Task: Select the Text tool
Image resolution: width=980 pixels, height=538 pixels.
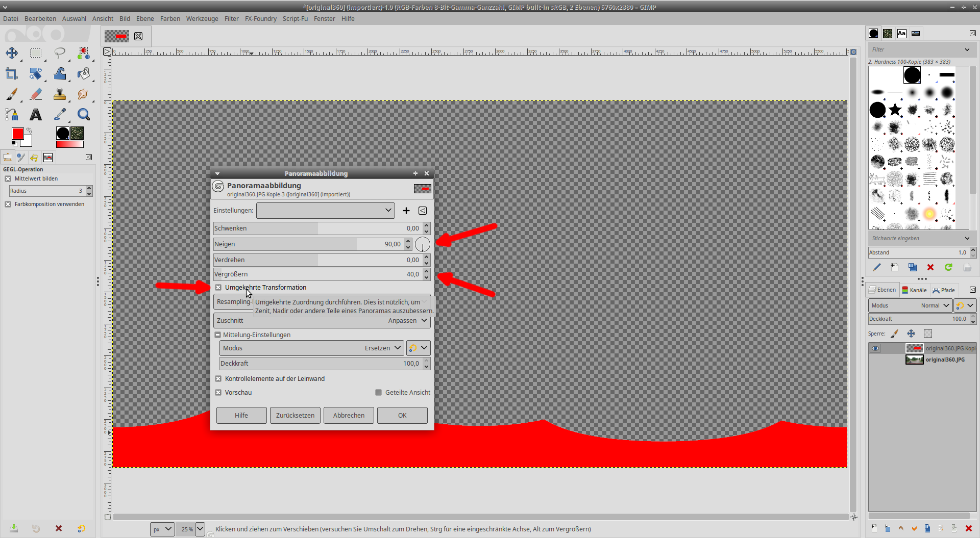Action: [x=36, y=115]
